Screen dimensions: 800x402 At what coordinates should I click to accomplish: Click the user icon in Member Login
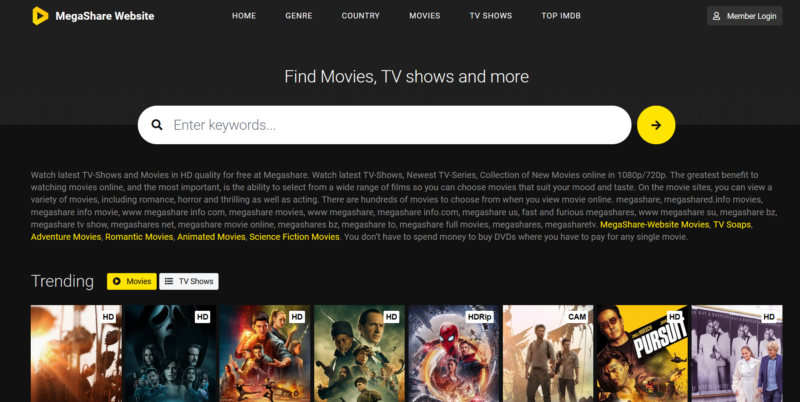pos(716,16)
